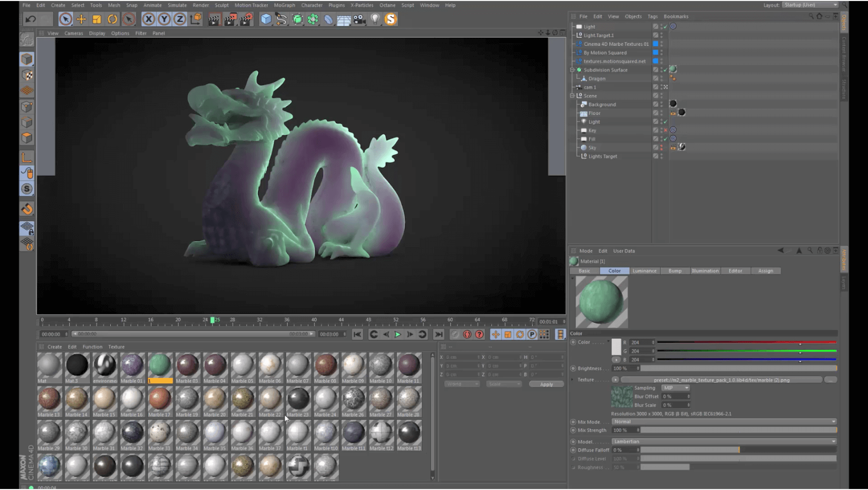Open the Cube primitive object tool
Viewport: 868px width, 490px height.
click(266, 19)
